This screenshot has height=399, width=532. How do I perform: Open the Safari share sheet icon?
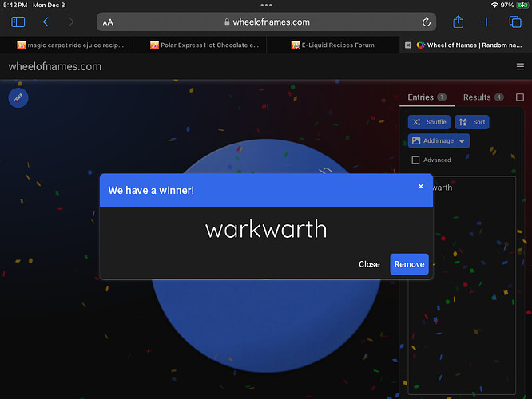(x=459, y=22)
